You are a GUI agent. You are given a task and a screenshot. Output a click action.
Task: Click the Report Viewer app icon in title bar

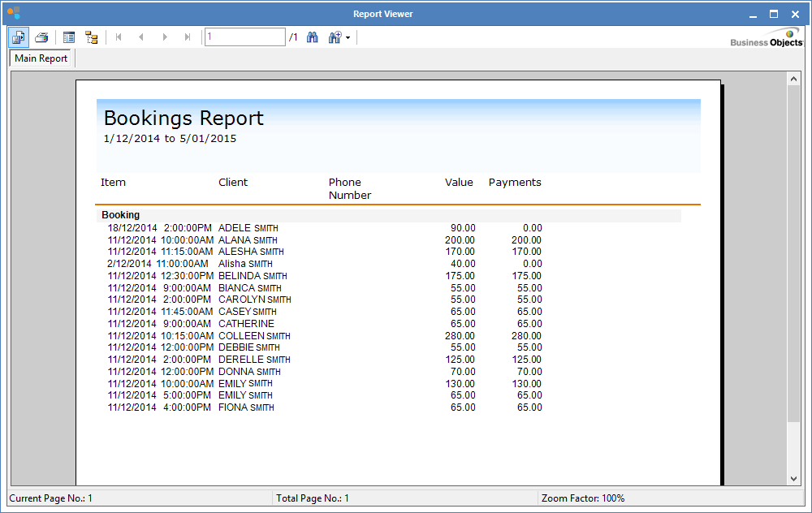point(13,14)
